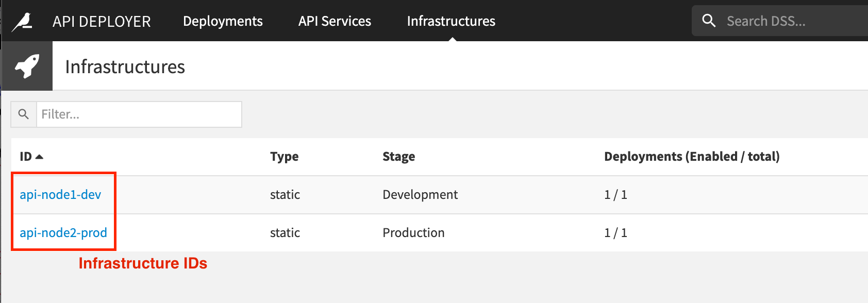This screenshot has width=868, height=303.
Task: Click the static type cell for api-node1-dev
Action: coord(285,195)
